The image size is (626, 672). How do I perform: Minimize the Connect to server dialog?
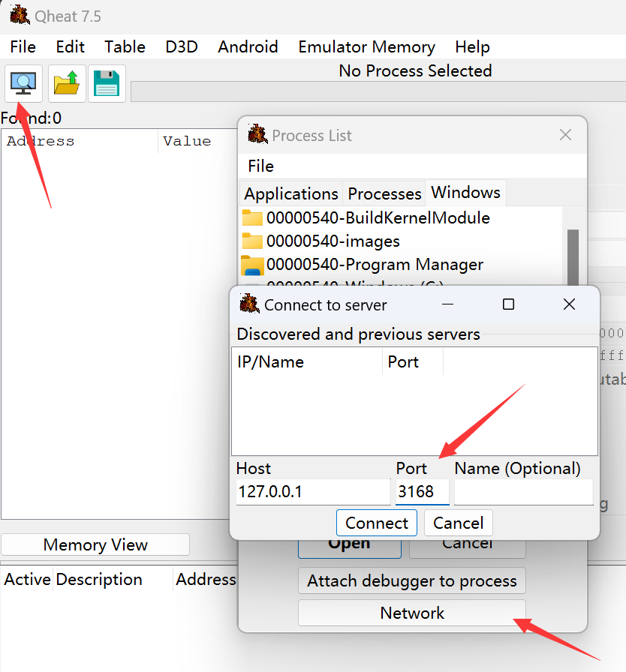448,304
